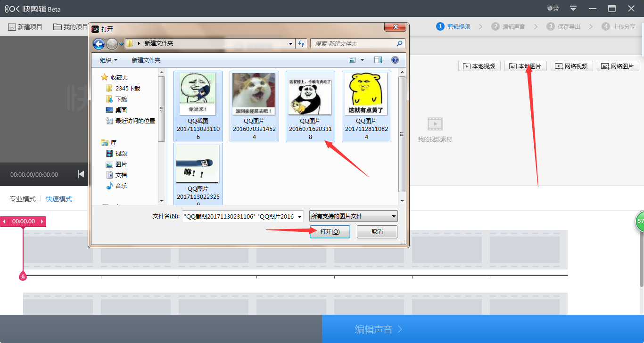Open 最近访问的位置 in the sidebar
Image resolution: width=644 pixels, height=343 pixels.
pyautogui.click(x=131, y=121)
